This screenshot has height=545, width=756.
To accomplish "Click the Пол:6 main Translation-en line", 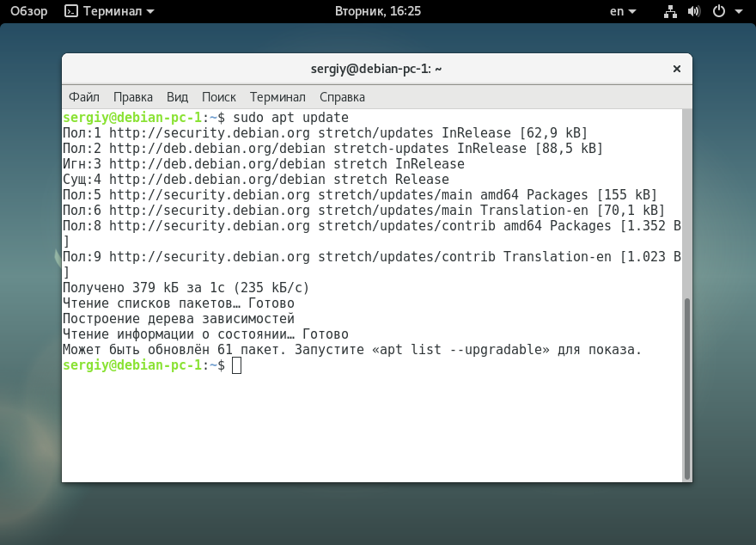I will pyautogui.click(x=363, y=211).
